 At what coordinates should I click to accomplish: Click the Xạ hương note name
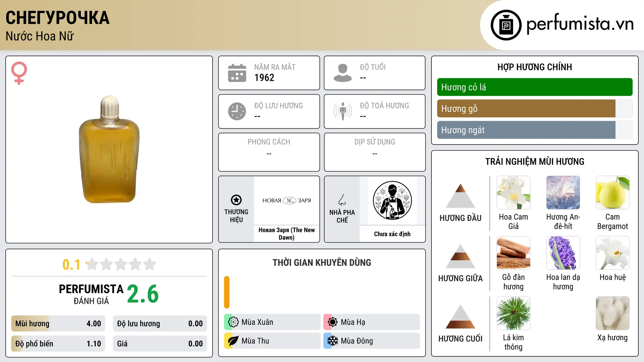613,337
